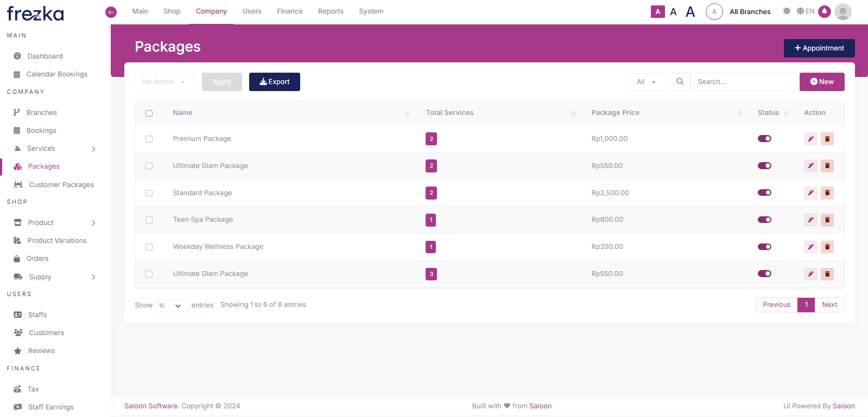Go to Previous page

pos(776,305)
